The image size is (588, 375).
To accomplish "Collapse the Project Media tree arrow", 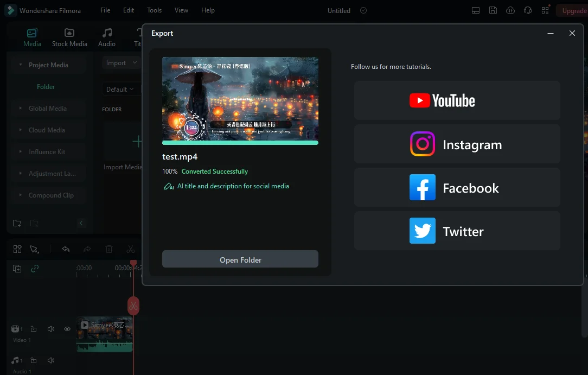I will 21,65.
